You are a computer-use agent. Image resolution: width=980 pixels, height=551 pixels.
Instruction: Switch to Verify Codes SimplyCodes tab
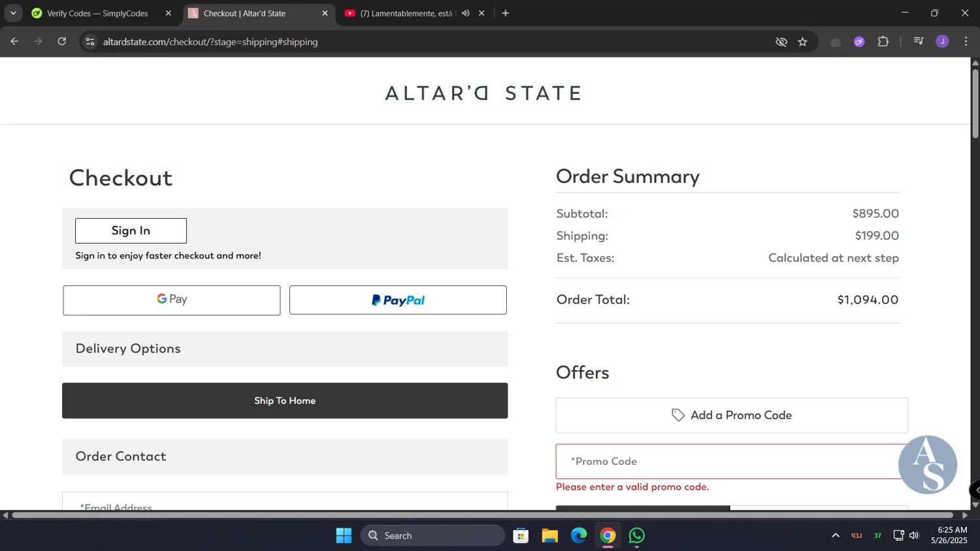pos(97,13)
